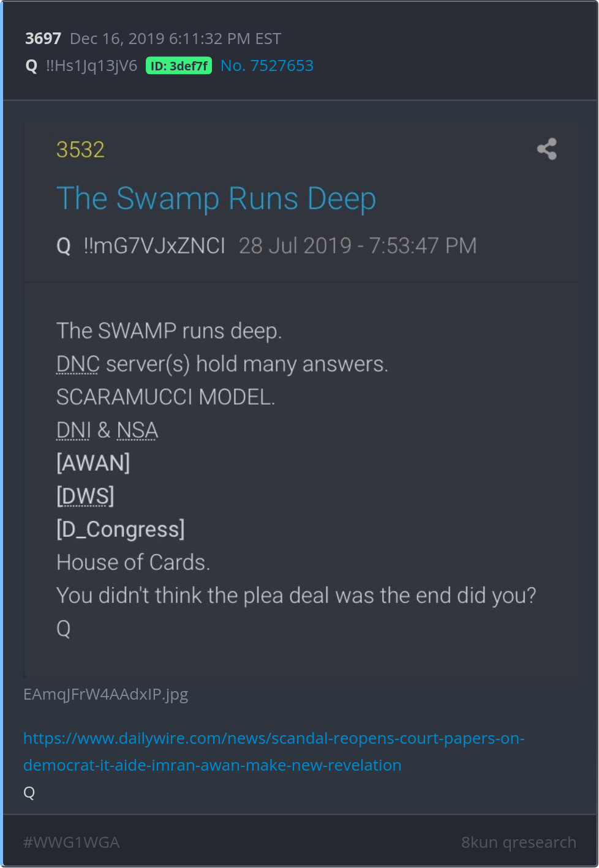Click the tripcode !!Hs1Jq13jV6
The image size is (599, 868).
coord(92,65)
